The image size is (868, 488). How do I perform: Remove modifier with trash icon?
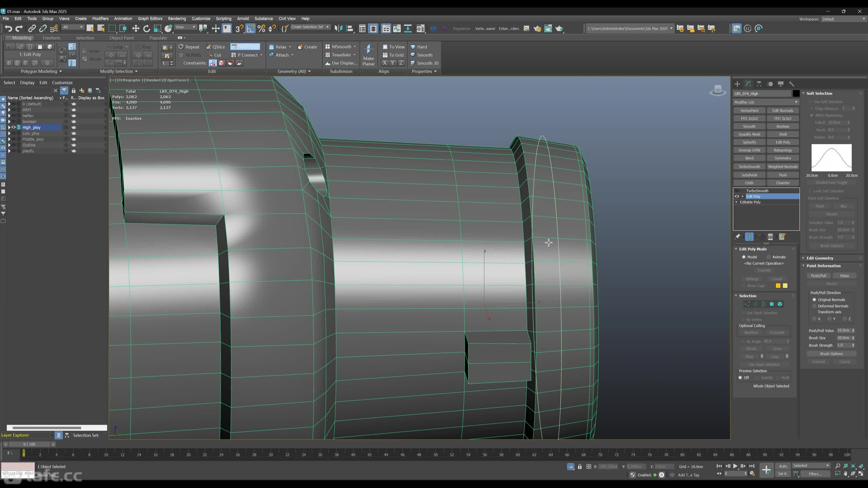pyautogui.click(x=770, y=237)
